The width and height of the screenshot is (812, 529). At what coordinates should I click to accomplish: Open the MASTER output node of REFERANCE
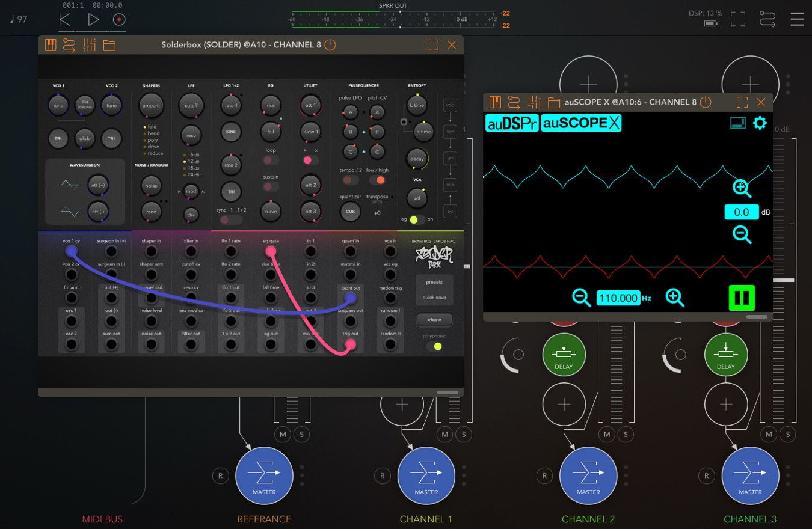[264, 475]
